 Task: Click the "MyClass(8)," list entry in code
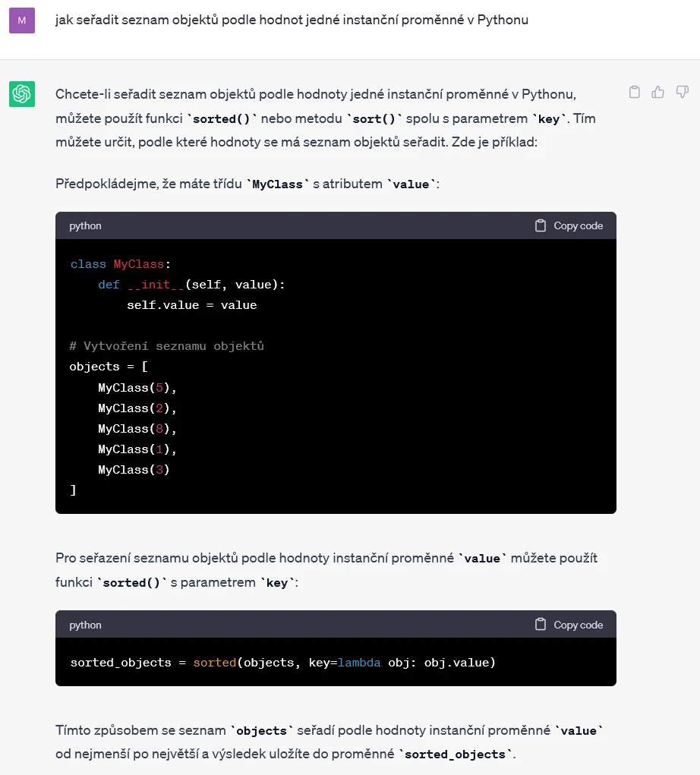137,429
